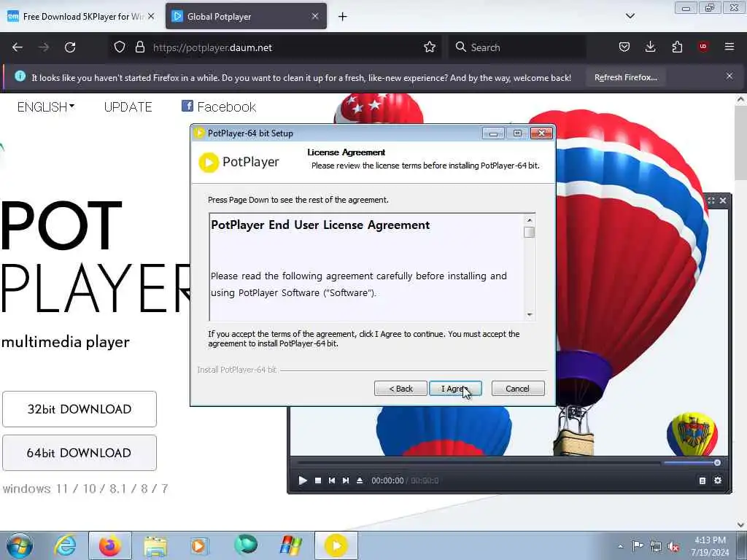Skip to previous track in player
This screenshot has height=560, width=747.
click(x=332, y=481)
